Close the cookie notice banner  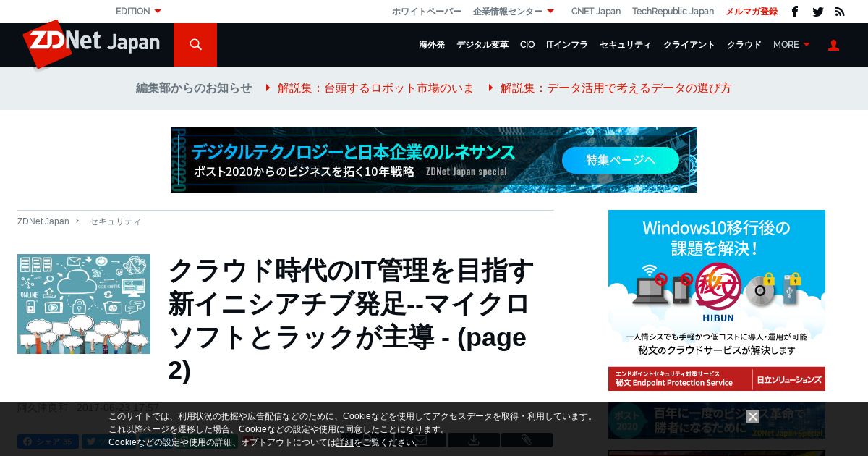pos(753,416)
